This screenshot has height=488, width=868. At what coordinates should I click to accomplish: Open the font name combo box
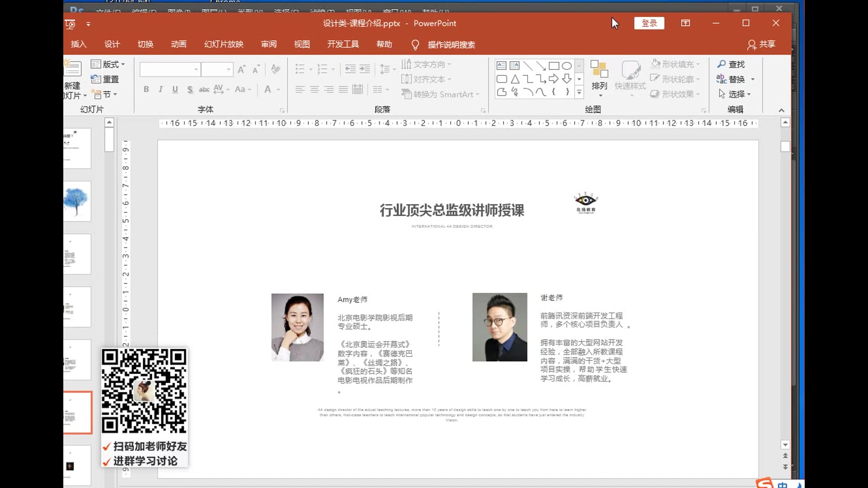coord(170,69)
